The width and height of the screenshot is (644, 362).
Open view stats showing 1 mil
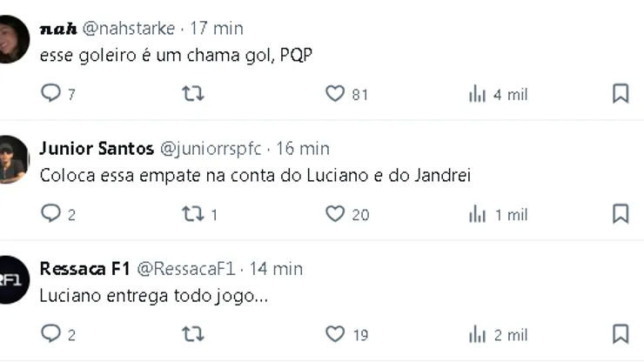[478, 214]
